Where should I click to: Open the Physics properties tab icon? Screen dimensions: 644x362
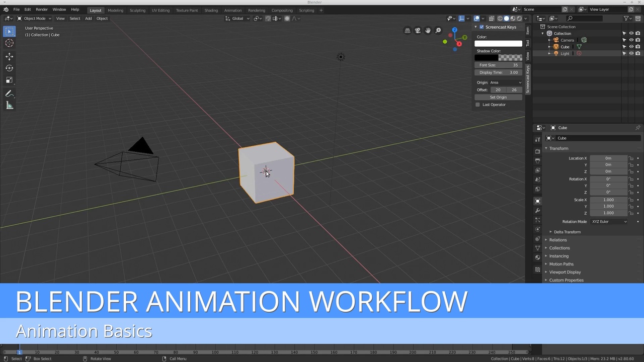click(538, 229)
